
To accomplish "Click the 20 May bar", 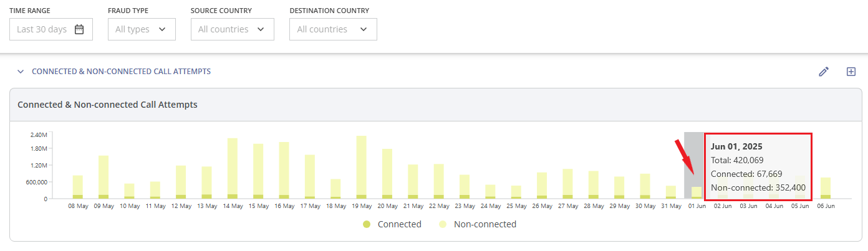I will tap(387, 174).
